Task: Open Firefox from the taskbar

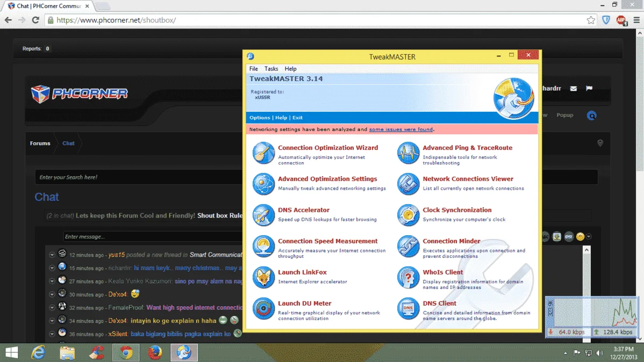Action: click(x=155, y=352)
